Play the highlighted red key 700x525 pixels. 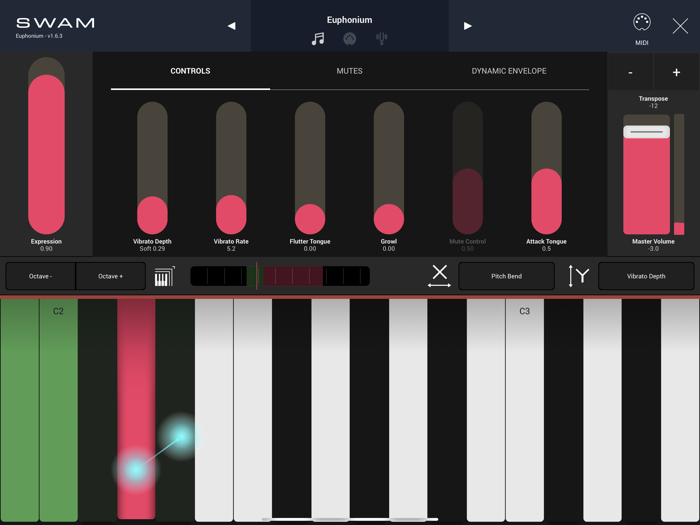(136, 408)
